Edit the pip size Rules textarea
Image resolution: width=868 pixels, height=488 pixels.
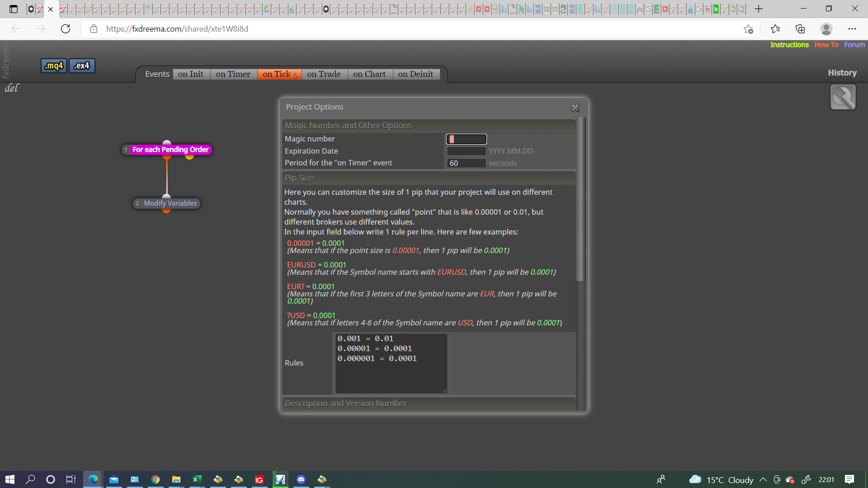392,363
